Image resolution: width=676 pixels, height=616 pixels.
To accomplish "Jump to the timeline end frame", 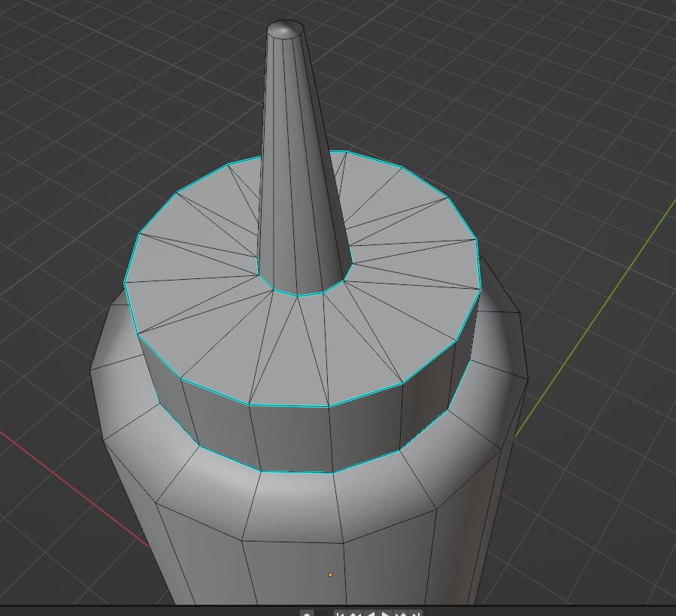I will click(417, 613).
